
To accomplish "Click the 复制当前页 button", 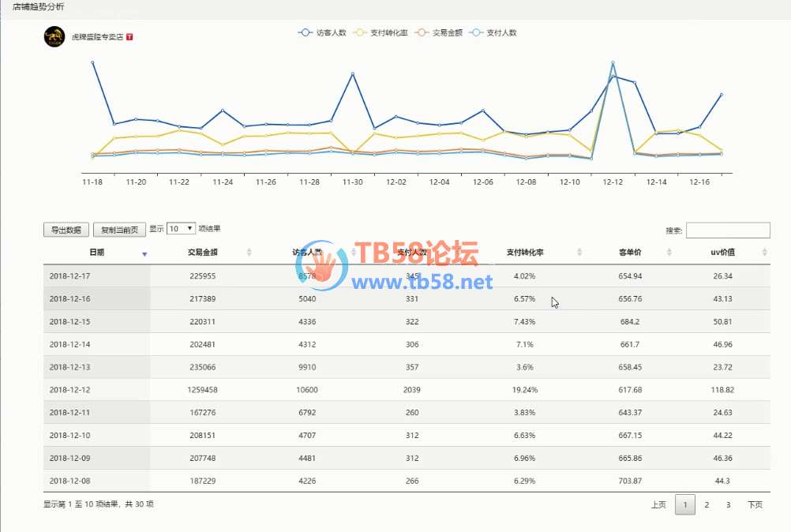I will click(x=119, y=230).
